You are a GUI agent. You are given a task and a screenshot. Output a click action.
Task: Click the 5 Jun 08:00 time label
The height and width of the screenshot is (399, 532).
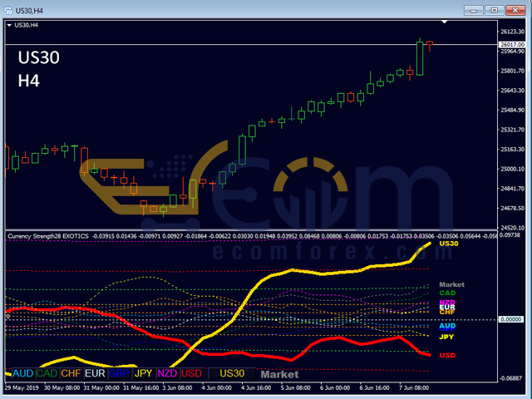[x=296, y=388]
